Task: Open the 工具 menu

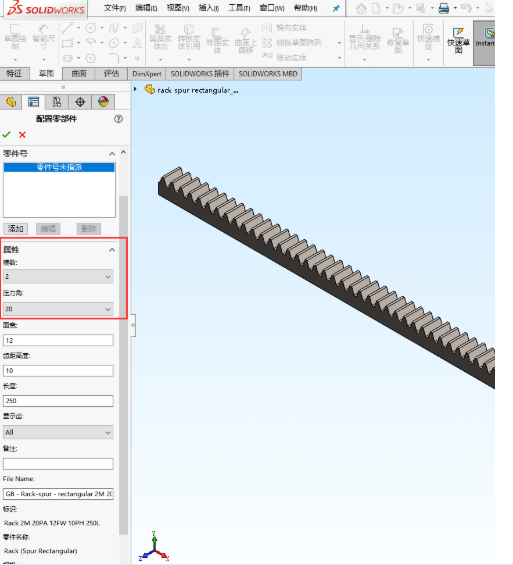Action: [x=240, y=8]
